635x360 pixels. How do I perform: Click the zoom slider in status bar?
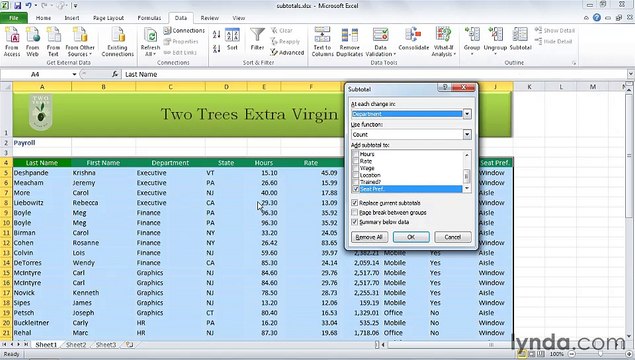pos(600,354)
